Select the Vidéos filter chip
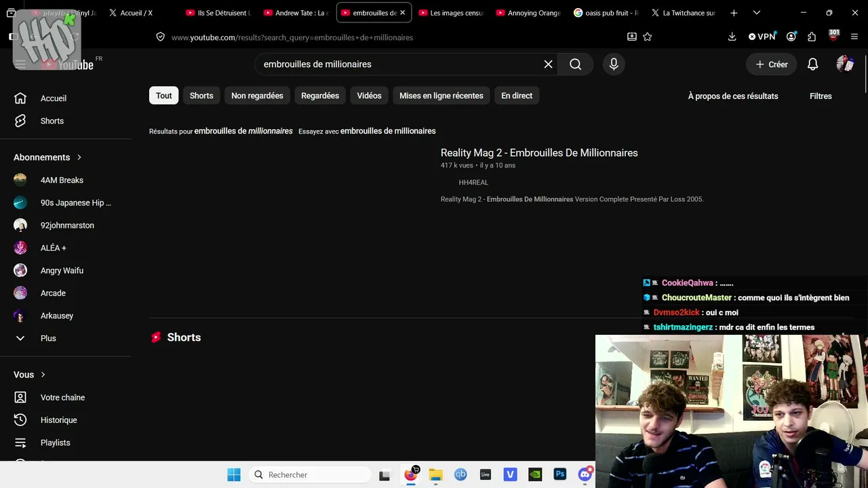Viewport: 868px width, 488px height. pyautogui.click(x=370, y=96)
